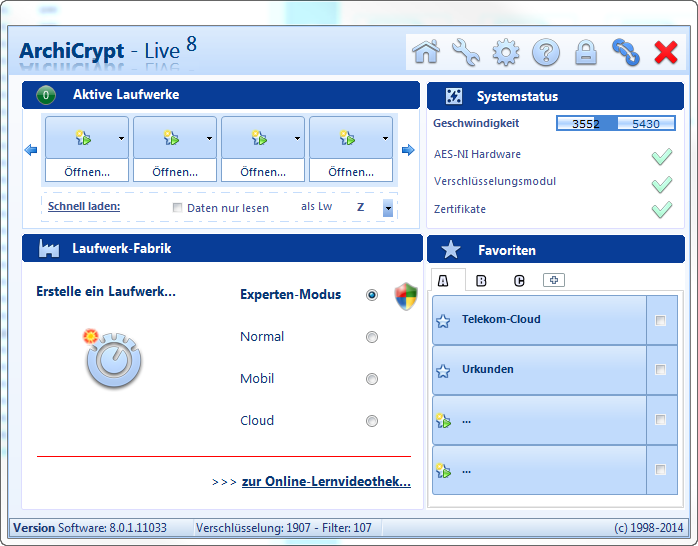Image resolution: width=698 pixels, height=546 pixels.
Task: Open the drive letter Z dropdown
Action: (388, 208)
